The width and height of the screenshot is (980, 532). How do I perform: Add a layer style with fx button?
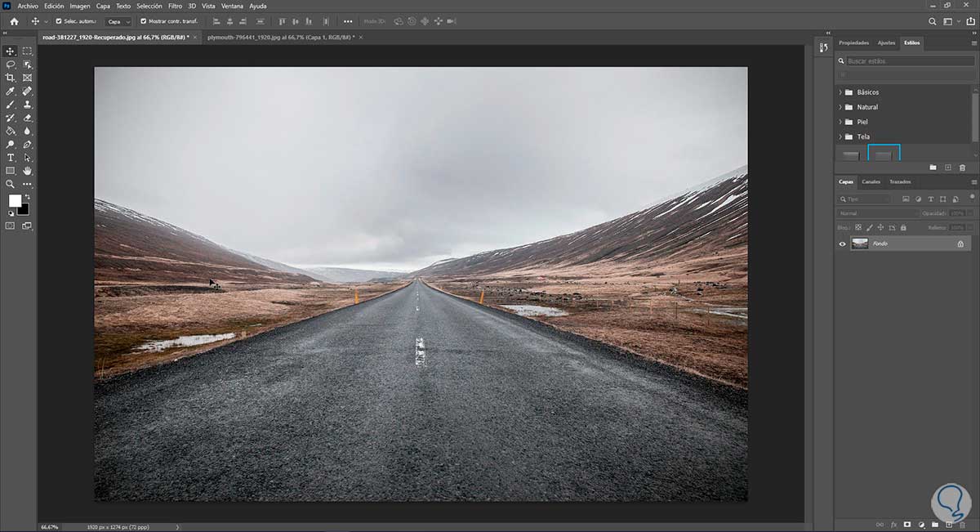coord(894,524)
